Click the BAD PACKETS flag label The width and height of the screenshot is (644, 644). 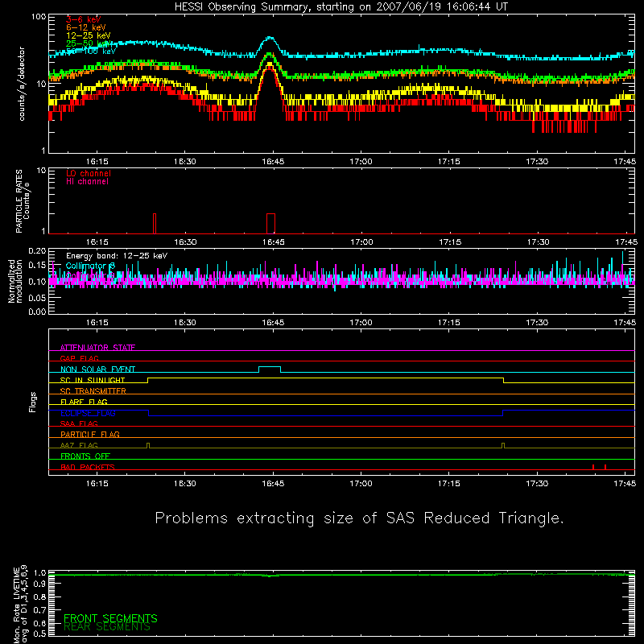pyautogui.click(x=88, y=467)
